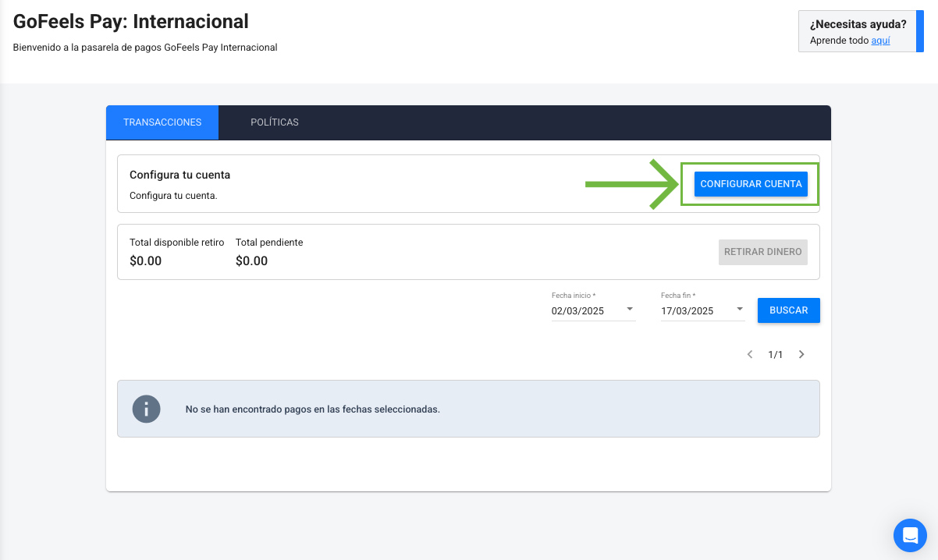Follow the "aquí" help link
Screen dimensions: 938x560
pyautogui.click(x=880, y=41)
